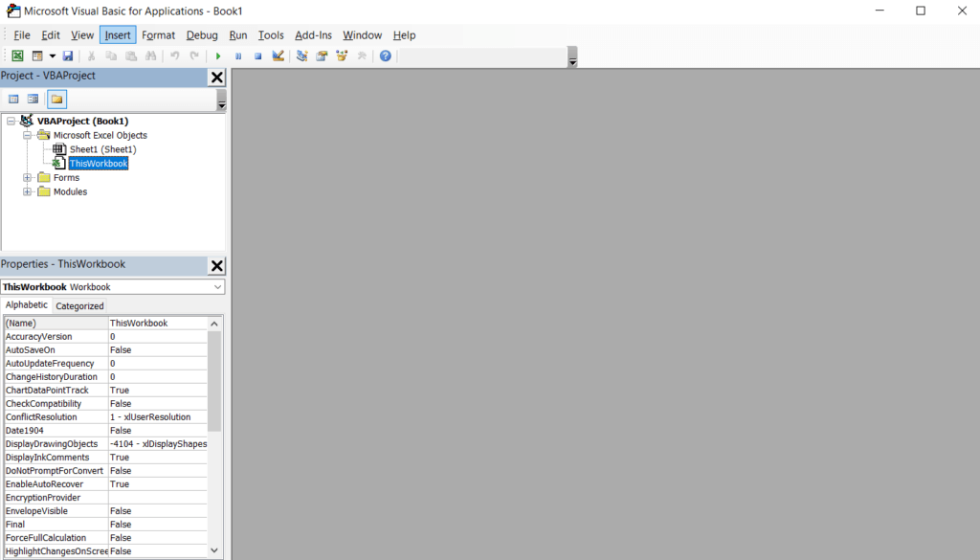
Task: Open the Add-Ins menu
Action: tap(313, 35)
